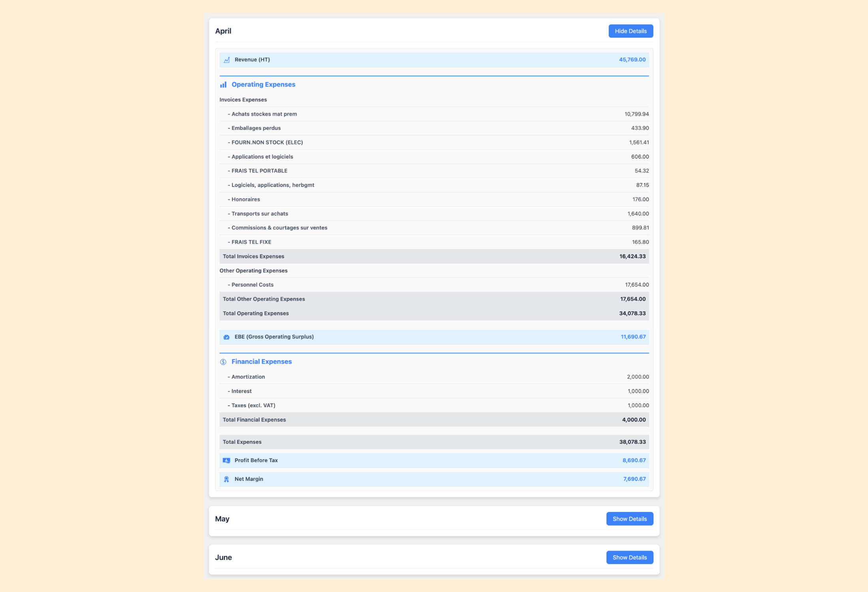Image resolution: width=868 pixels, height=592 pixels.
Task: Select the EBE (Gross Operating Surplus) label
Action: click(x=274, y=337)
